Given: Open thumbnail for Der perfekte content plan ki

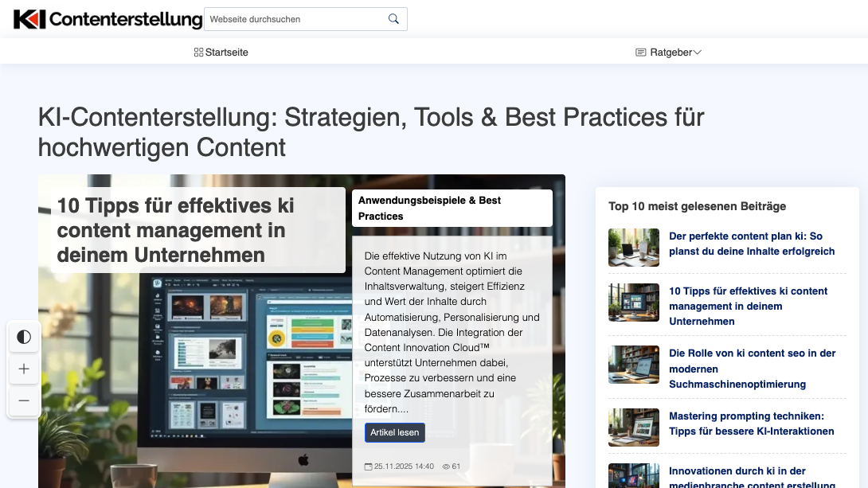Looking at the screenshot, I should point(633,248).
